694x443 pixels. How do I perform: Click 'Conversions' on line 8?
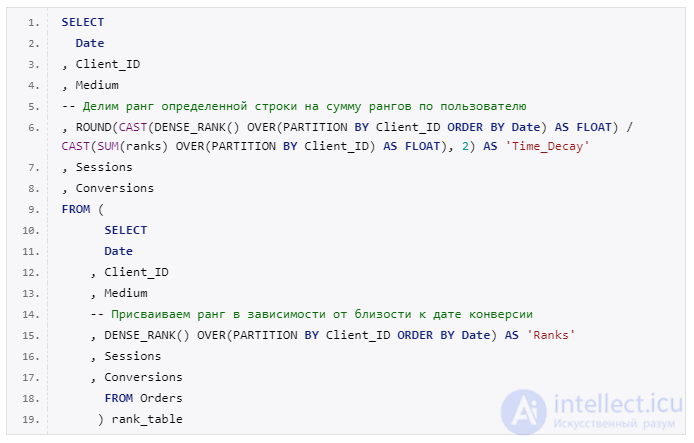[x=115, y=189]
